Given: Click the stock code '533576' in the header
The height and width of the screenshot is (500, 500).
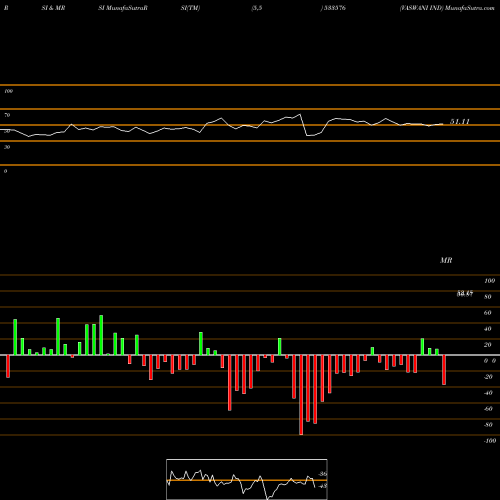Looking at the screenshot, I should 334,8.
